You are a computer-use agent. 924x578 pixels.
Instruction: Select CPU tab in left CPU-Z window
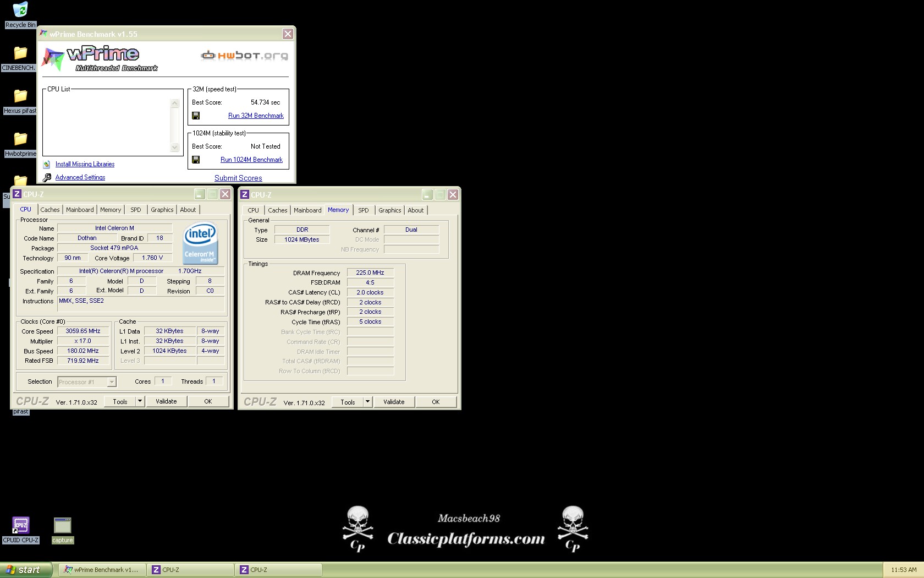click(26, 209)
